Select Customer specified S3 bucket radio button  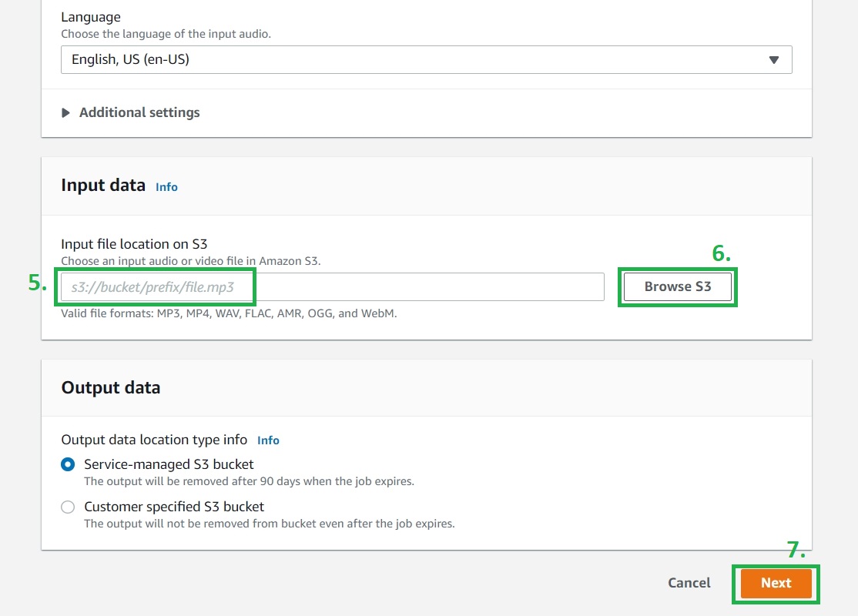68,507
